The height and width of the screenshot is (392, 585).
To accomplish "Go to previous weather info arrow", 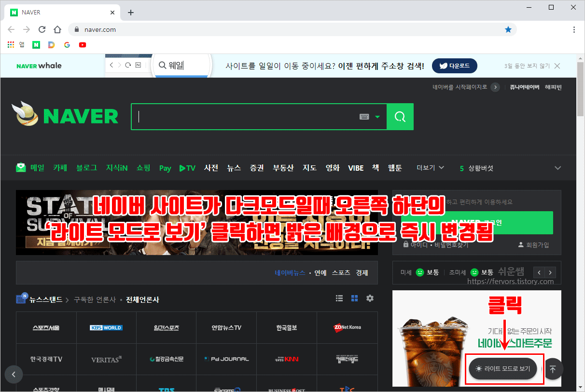I will coord(539,272).
